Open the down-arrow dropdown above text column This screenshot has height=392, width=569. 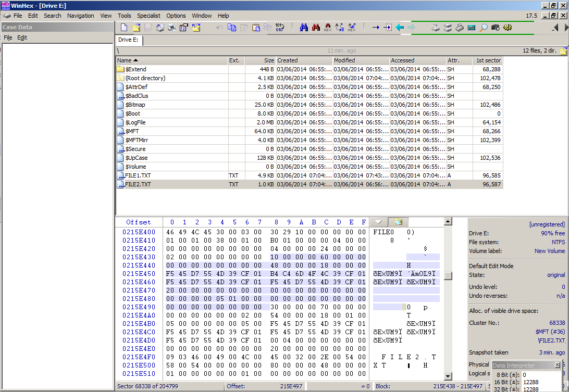click(x=378, y=222)
